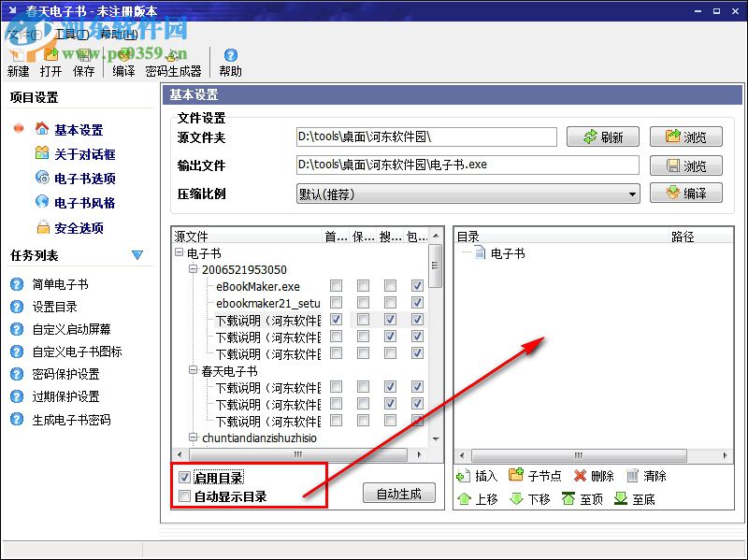
Task: Click source file list vertical scrollbar thumb
Action: [435, 266]
